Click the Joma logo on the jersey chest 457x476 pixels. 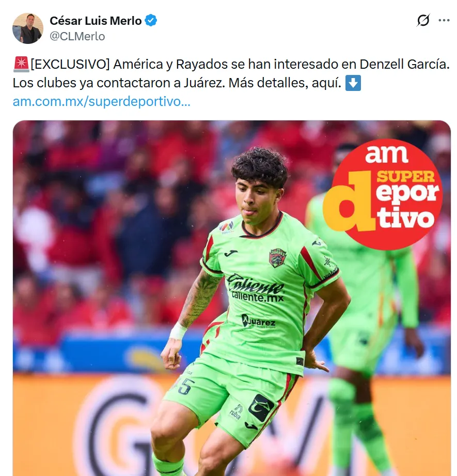click(231, 253)
